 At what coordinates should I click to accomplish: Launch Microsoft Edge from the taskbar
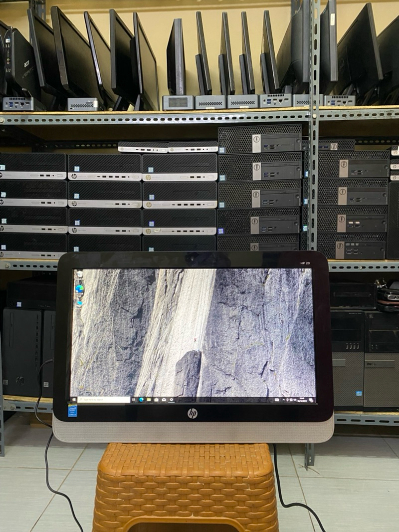click(x=141, y=400)
